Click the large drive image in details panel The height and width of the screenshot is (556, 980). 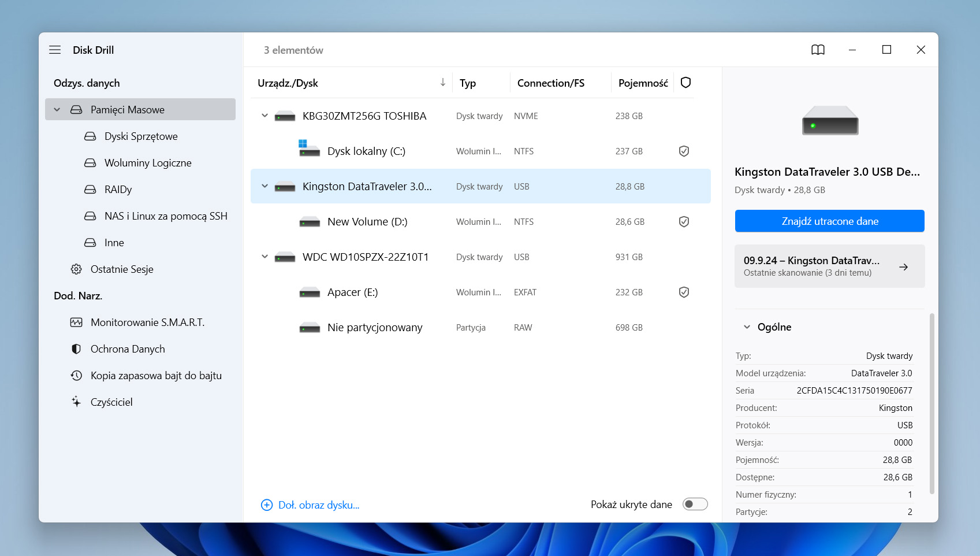[x=830, y=120]
